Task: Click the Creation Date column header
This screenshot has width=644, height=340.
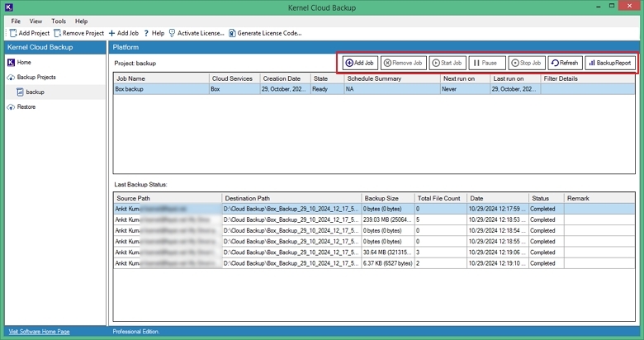Action: point(285,78)
